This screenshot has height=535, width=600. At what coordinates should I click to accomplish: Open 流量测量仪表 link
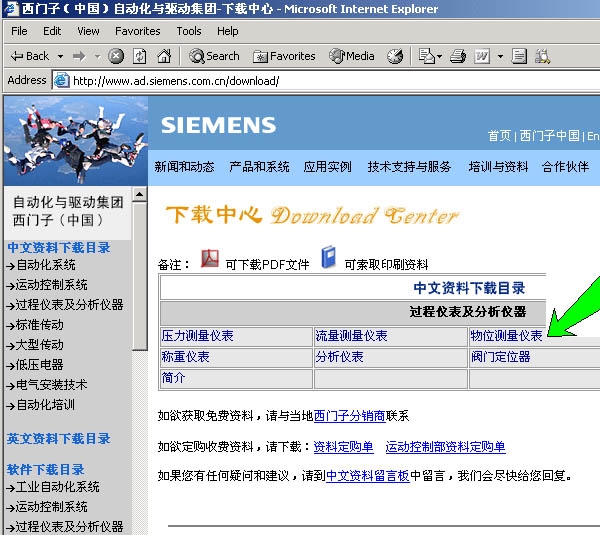click(351, 336)
